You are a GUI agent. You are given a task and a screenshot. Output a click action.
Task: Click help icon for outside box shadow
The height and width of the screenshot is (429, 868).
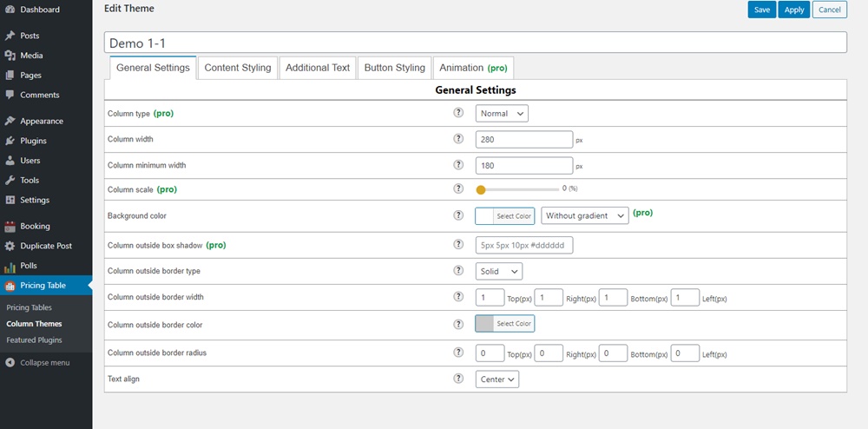click(458, 244)
